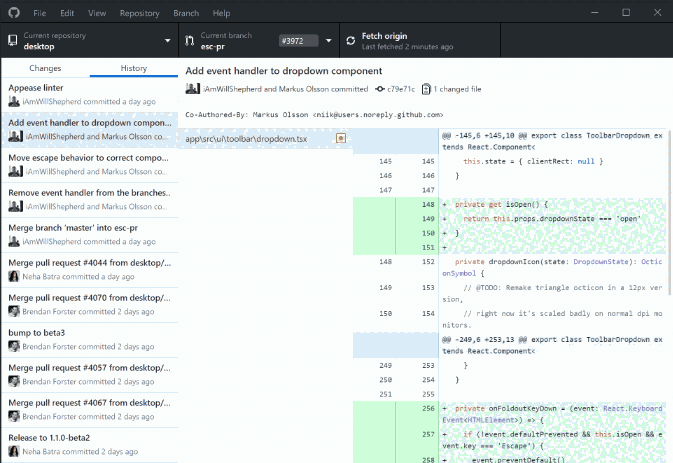This screenshot has height=463, width=673.
Task: Click the '1 changed file' label
Action: pos(457,89)
